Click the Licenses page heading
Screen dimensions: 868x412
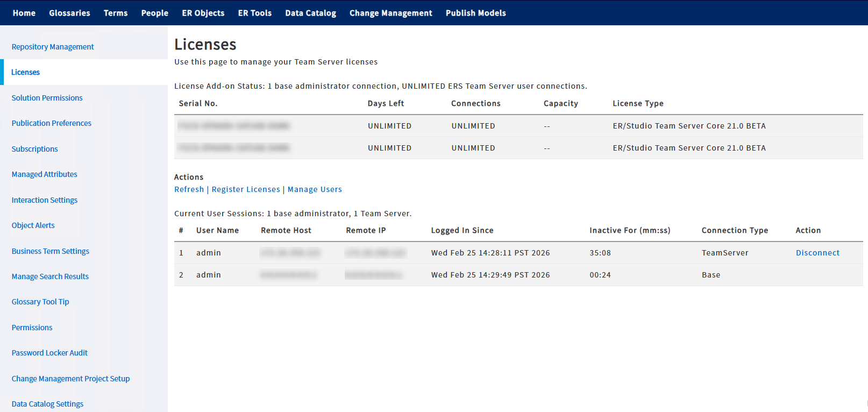point(205,44)
